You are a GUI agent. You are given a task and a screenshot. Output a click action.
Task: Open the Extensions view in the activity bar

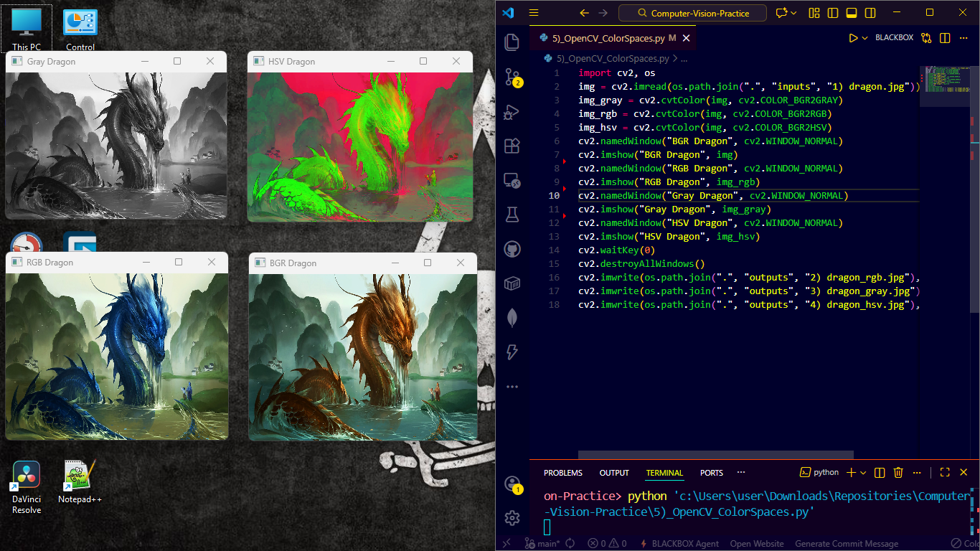click(x=512, y=146)
